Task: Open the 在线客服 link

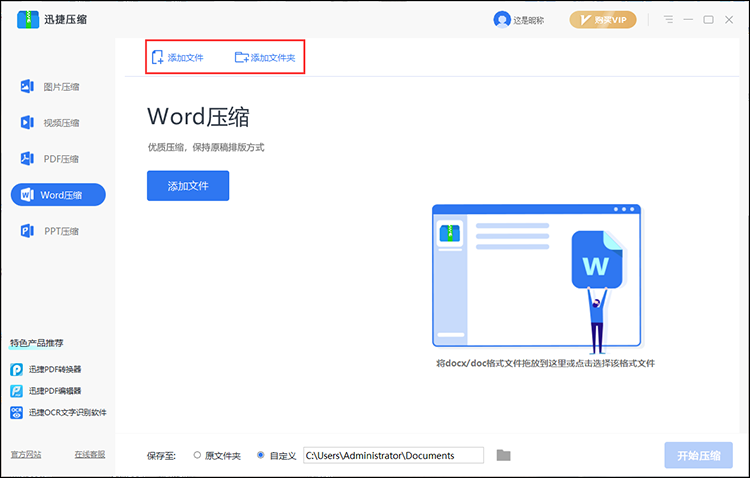Action: (x=90, y=455)
